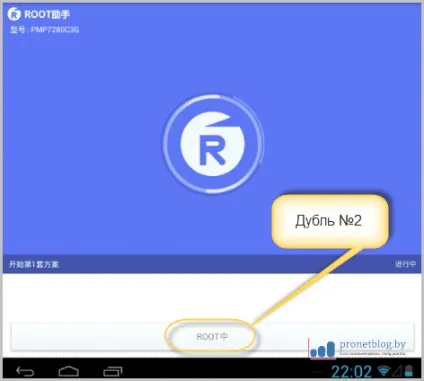Viewport: 424px width, 381px height.
Task: Tap the Android home navigation button
Action: pos(68,371)
